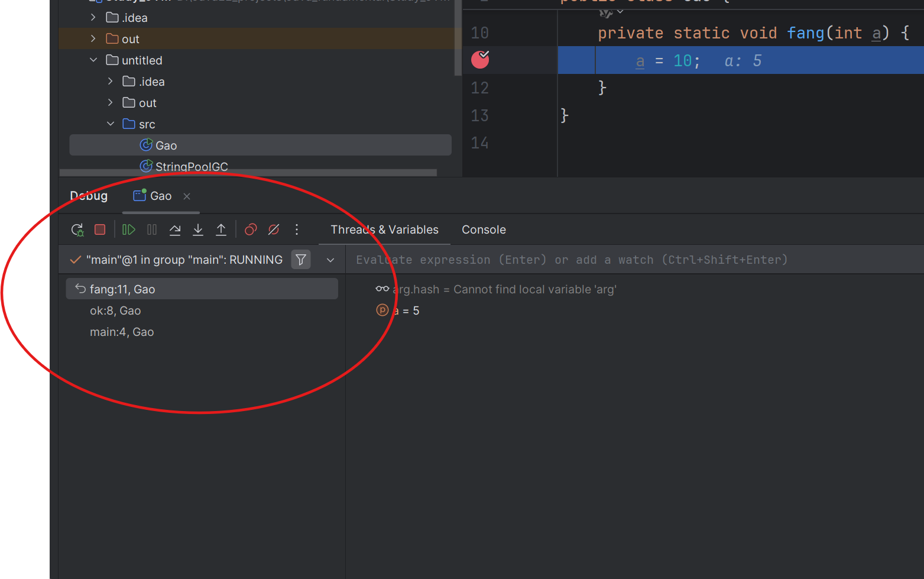Image resolution: width=924 pixels, height=579 pixels.
Task: Select the StringPoolGC class file
Action: pos(184,166)
